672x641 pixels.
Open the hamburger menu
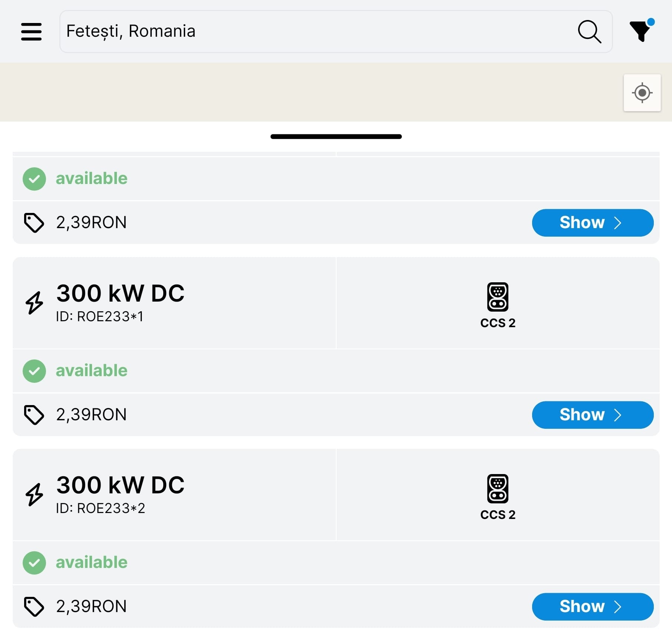31,32
